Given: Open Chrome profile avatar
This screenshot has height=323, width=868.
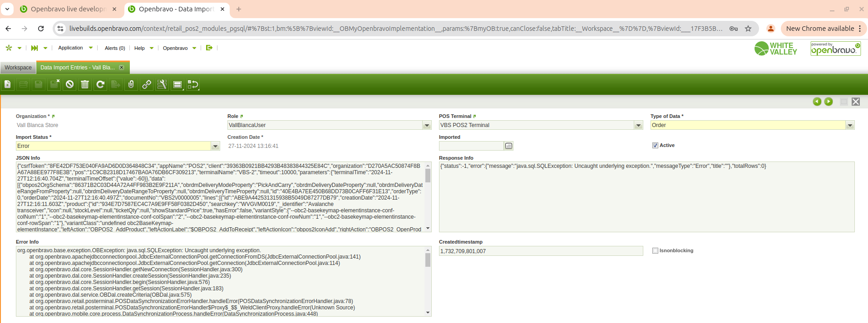Looking at the screenshot, I should point(771,29).
